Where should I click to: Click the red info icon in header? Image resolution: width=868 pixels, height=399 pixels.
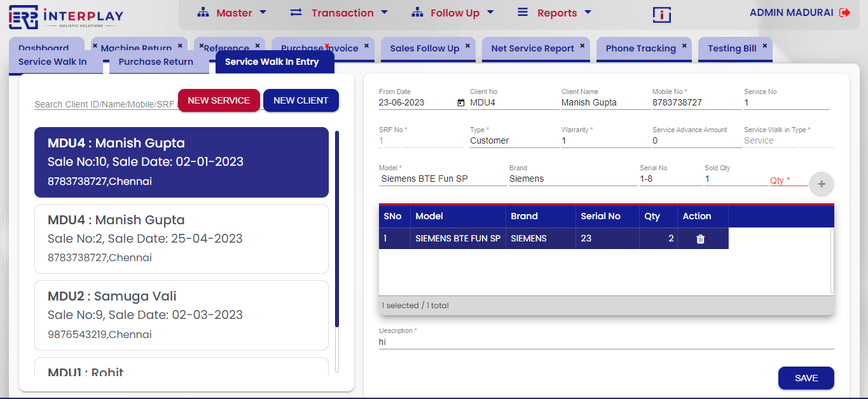pyautogui.click(x=661, y=15)
